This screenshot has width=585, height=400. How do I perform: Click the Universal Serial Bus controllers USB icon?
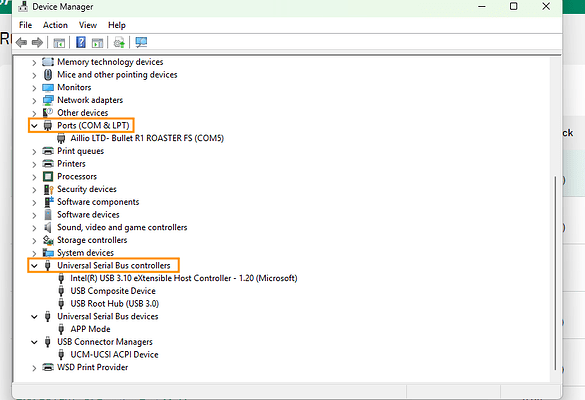(47, 265)
